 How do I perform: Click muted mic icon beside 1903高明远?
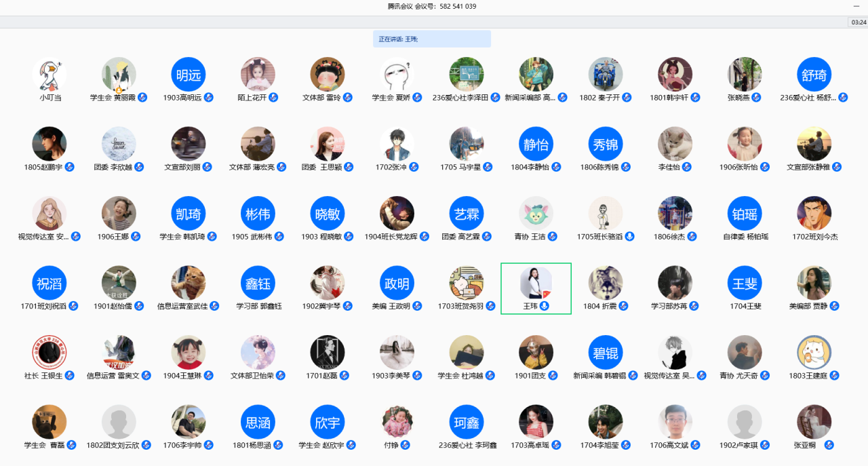click(209, 98)
